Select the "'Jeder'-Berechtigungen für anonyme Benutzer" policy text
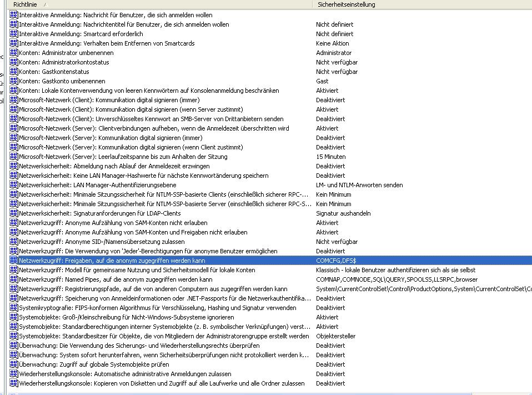Viewport: 532px width, 395px height. [148, 251]
